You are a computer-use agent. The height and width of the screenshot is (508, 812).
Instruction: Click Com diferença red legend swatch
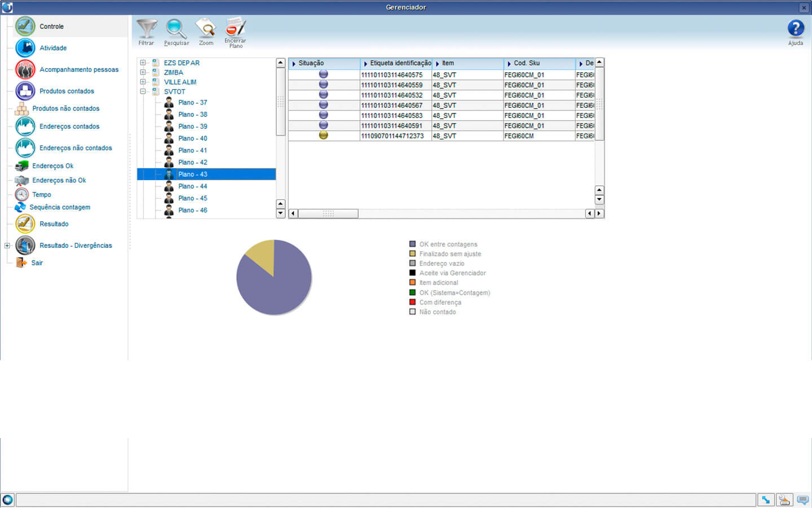412,302
